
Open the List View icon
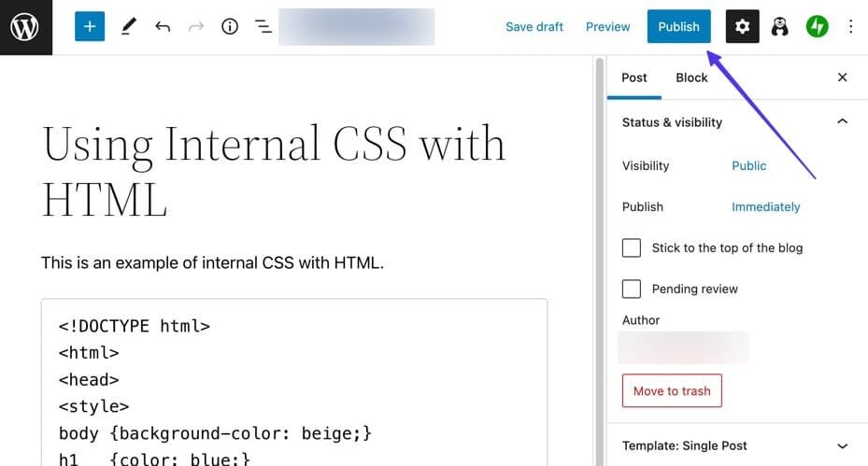click(263, 27)
